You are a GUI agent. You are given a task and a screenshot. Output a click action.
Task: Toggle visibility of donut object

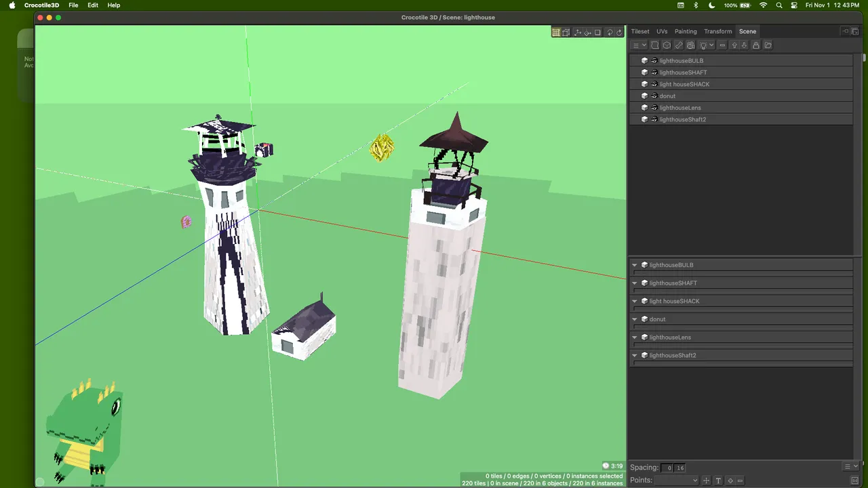654,96
